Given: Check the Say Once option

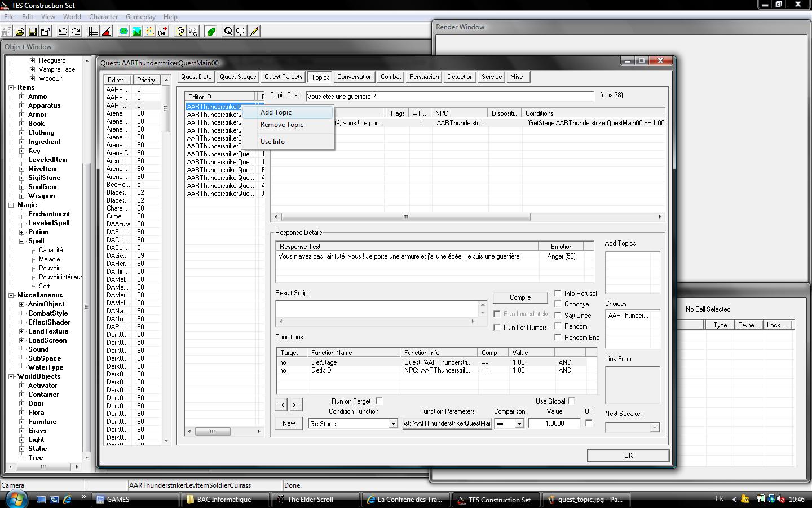Looking at the screenshot, I should [x=558, y=315].
